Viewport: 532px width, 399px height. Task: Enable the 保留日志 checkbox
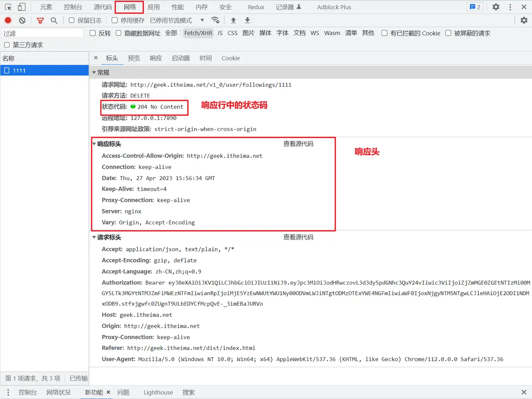point(72,20)
